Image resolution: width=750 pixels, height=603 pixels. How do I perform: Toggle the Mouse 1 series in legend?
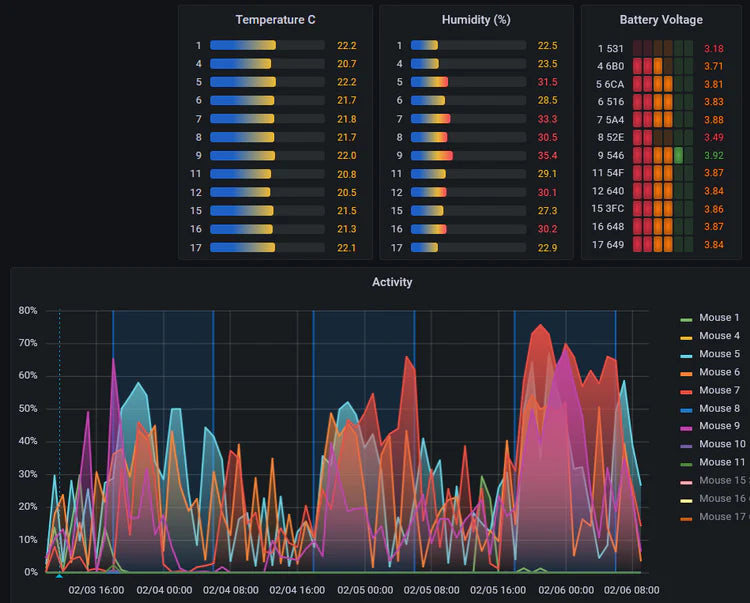coord(719,318)
